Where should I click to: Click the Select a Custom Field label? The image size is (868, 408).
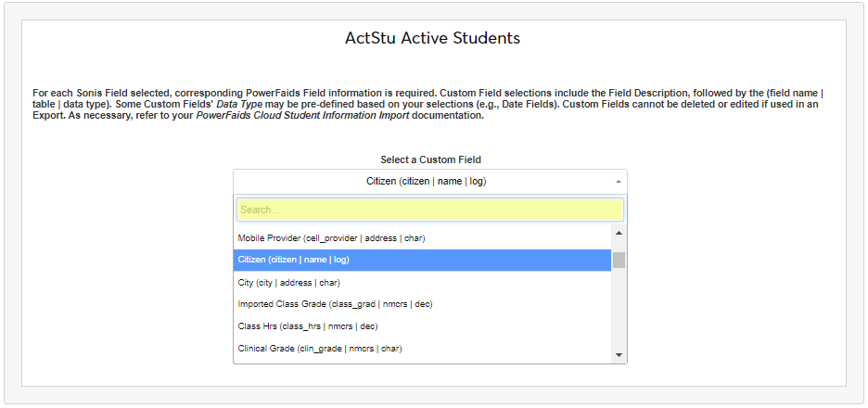click(x=430, y=160)
